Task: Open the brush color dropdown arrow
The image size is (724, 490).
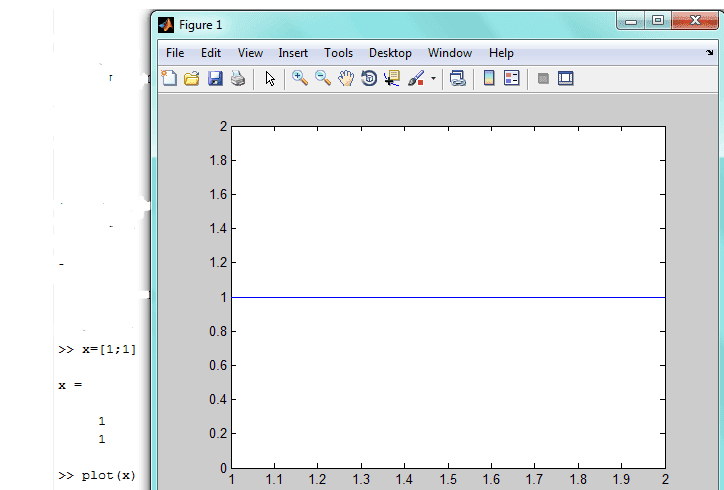Action: click(433, 79)
